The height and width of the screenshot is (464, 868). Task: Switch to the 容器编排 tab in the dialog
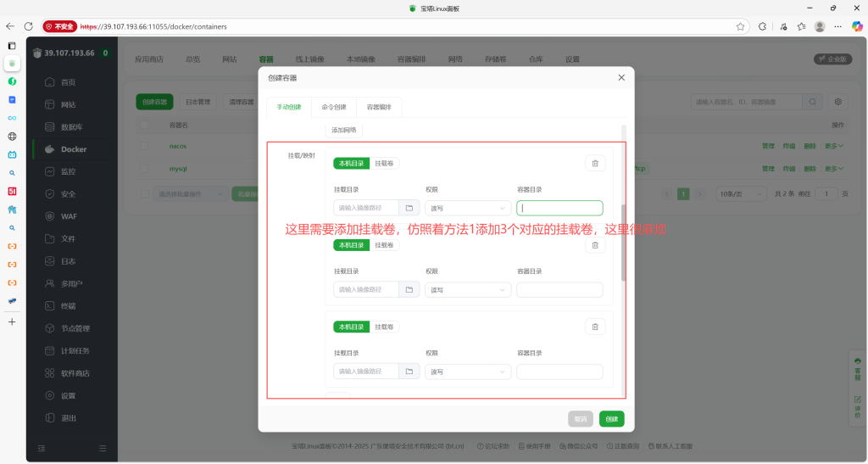pos(379,107)
